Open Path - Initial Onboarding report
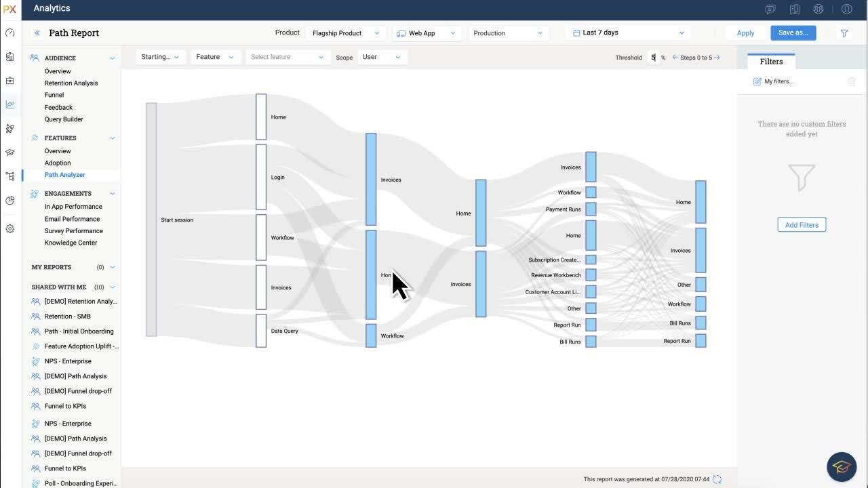 click(x=79, y=331)
